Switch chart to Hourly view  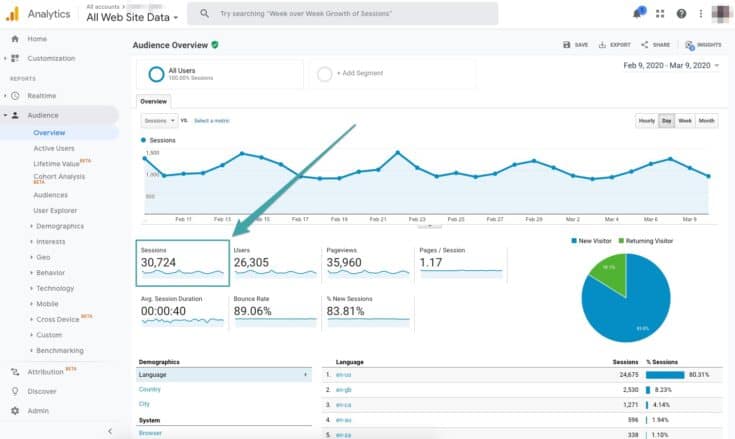646,121
